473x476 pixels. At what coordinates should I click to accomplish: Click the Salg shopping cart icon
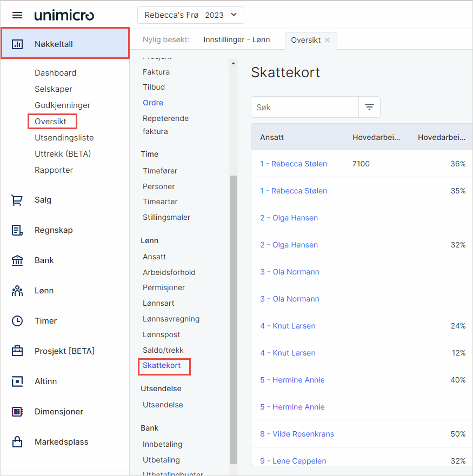pos(17,200)
